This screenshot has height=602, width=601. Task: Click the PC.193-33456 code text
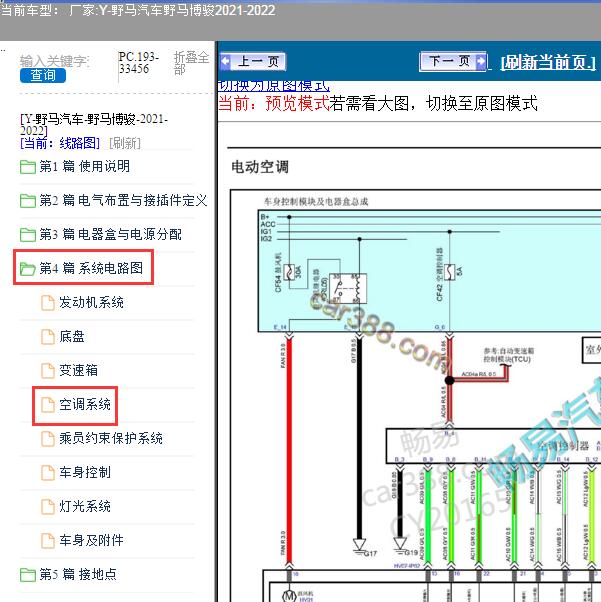(139, 63)
